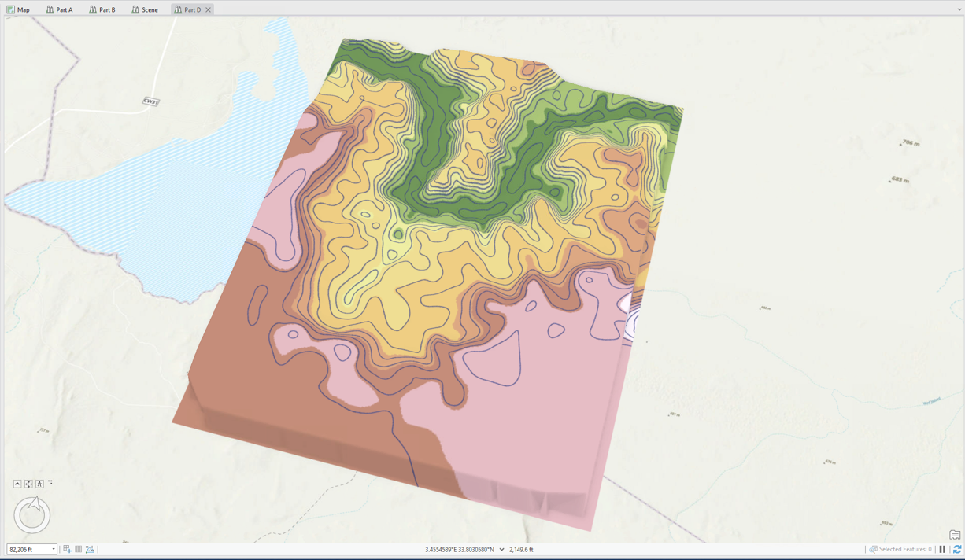
Task: Click the 706 m spot elevation label
Action: (910, 143)
